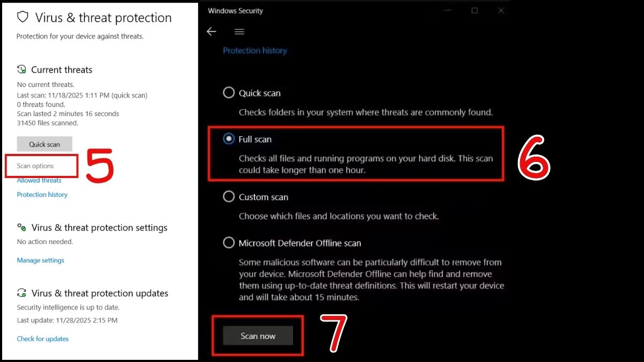The width and height of the screenshot is (644, 362).
Task: Select the Full scan option
Action: [229, 139]
